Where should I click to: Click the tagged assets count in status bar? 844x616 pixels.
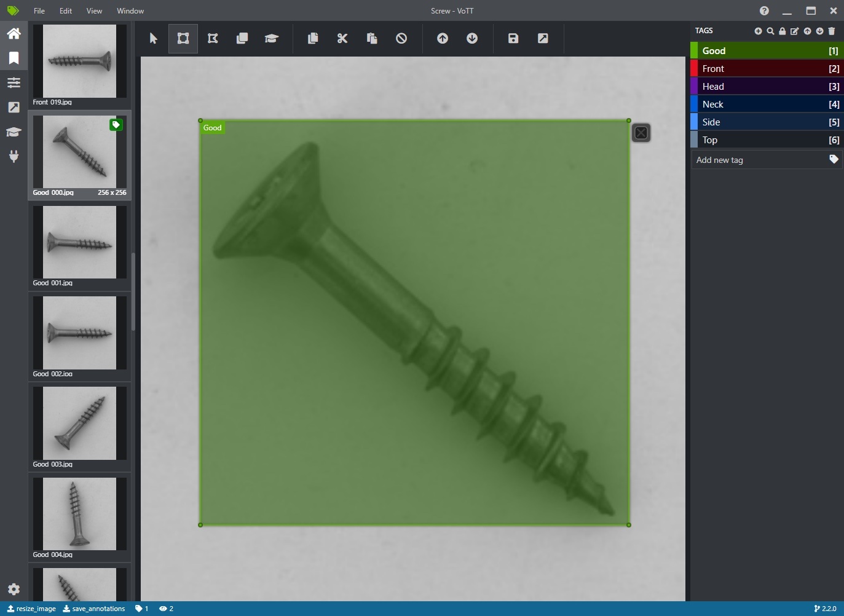click(x=142, y=609)
